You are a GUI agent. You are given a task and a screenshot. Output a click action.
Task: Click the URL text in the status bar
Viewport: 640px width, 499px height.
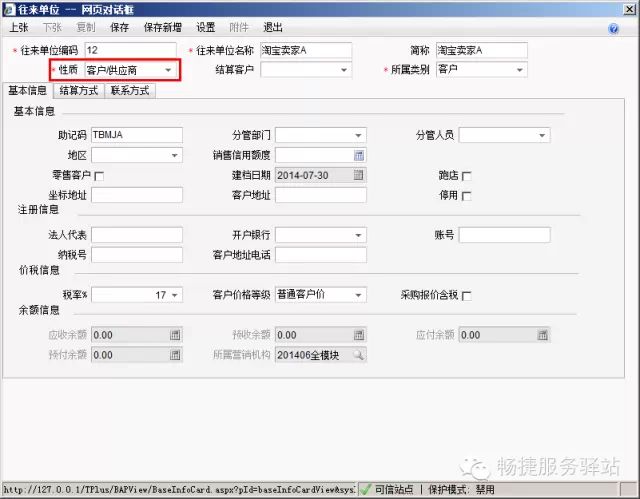pos(180,489)
